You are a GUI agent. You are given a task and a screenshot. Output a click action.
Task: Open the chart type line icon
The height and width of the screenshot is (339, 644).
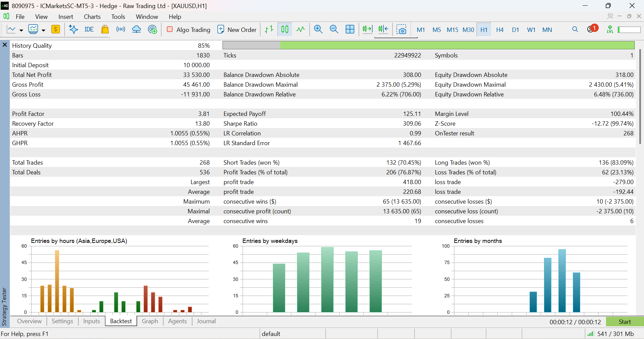[x=11, y=30]
